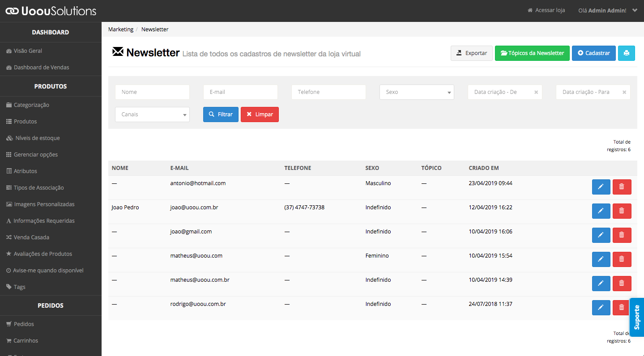
Task: Open the Admin Admin user menu
Action: [608, 10]
